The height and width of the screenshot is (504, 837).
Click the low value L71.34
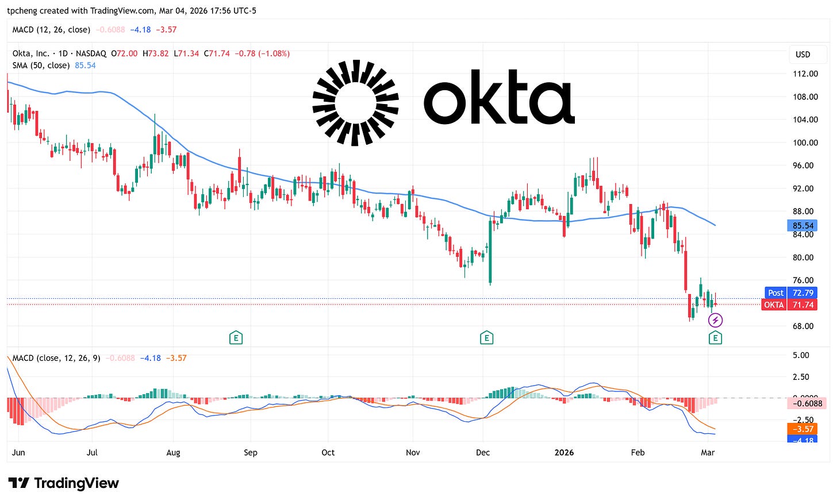tap(186, 53)
